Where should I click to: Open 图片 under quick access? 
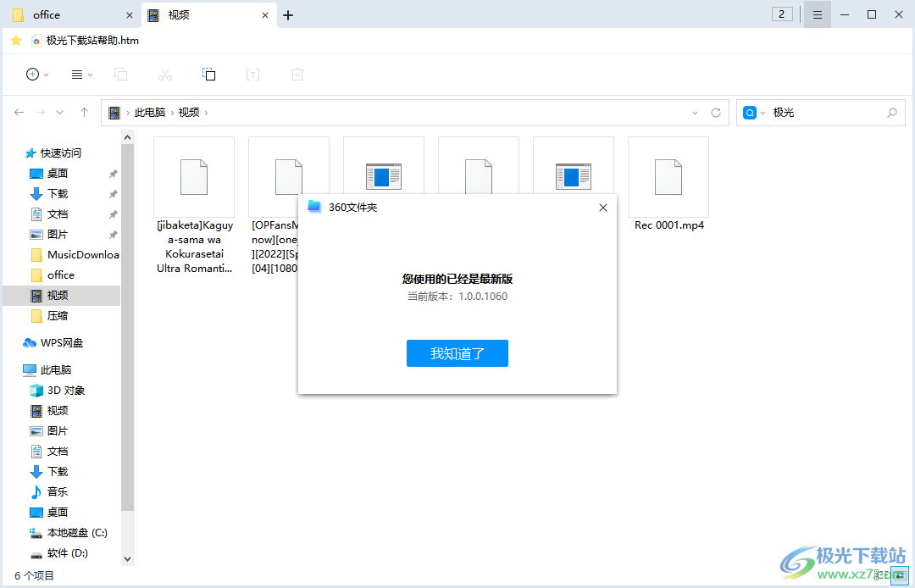[58, 235]
